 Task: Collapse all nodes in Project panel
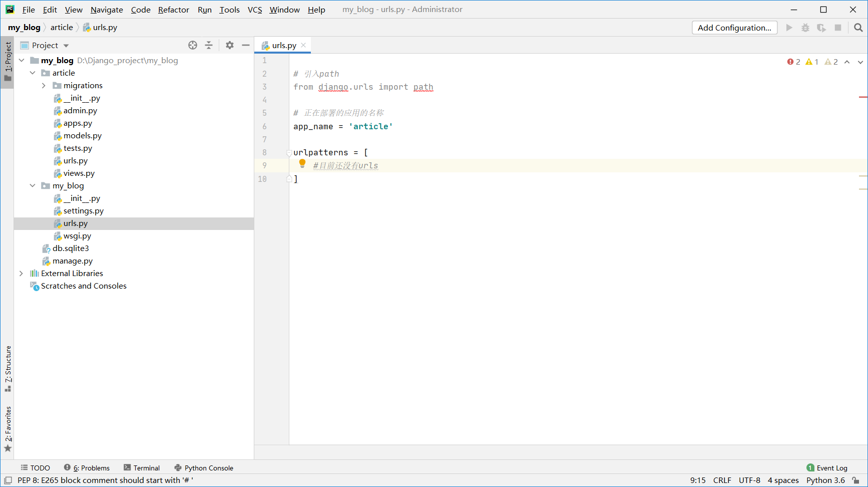click(x=209, y=45)
